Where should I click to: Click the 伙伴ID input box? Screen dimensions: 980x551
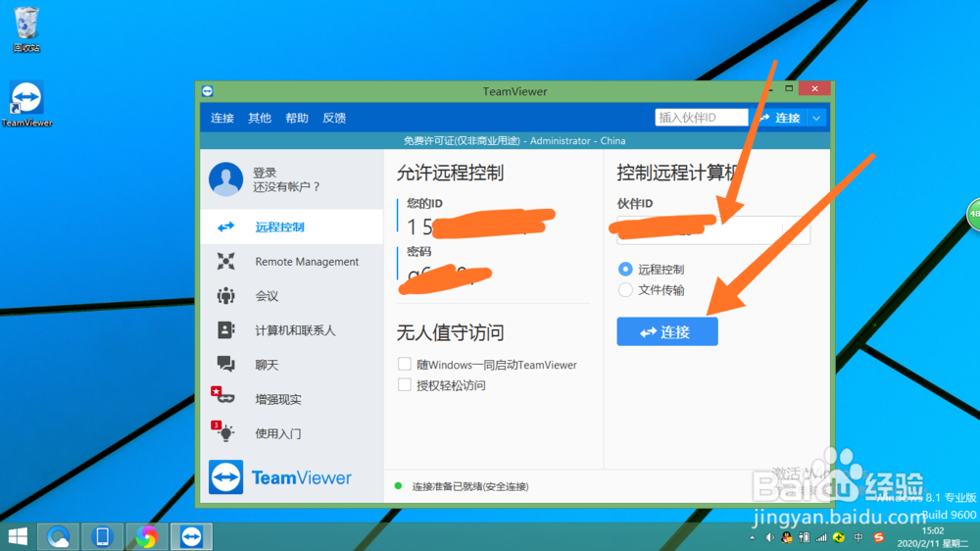pyautogui.click(x=713, y=229)
